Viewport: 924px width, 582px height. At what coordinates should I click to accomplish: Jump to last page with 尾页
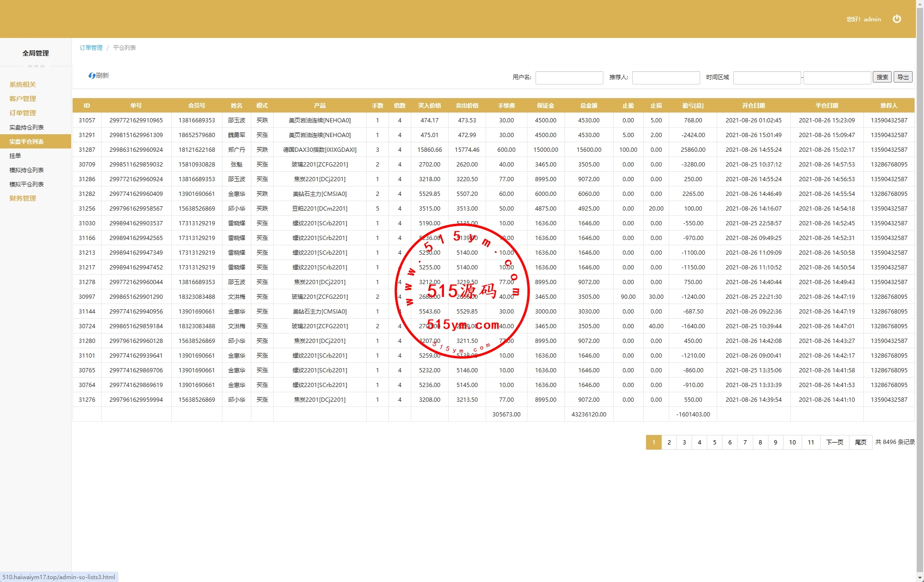click(860, 442)
